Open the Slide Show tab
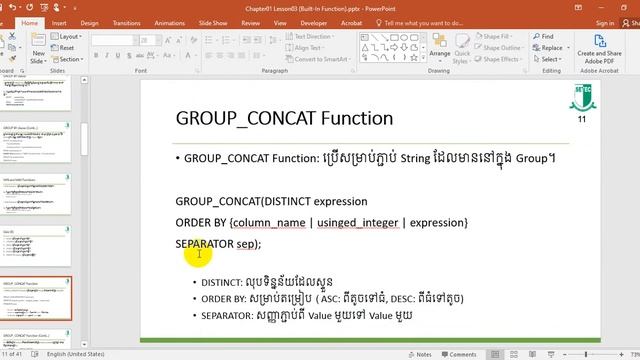Viewport: 640px width, 360px height. coord(213,23)
